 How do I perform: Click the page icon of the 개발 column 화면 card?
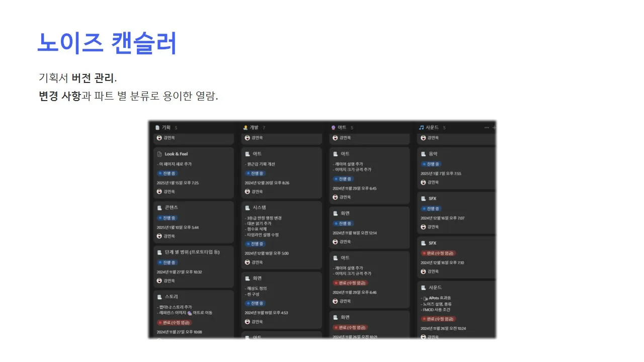[x=248, y=278]
